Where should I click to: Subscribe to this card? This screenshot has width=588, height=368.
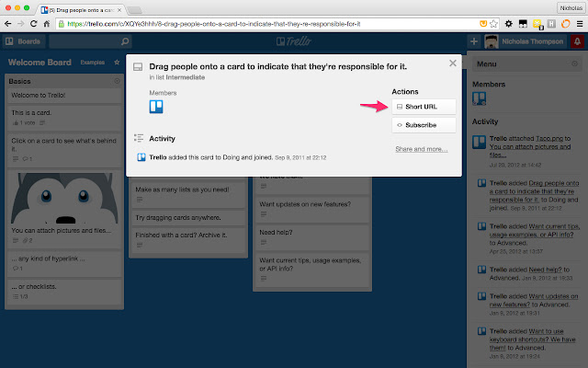click(x=424, y=125)
